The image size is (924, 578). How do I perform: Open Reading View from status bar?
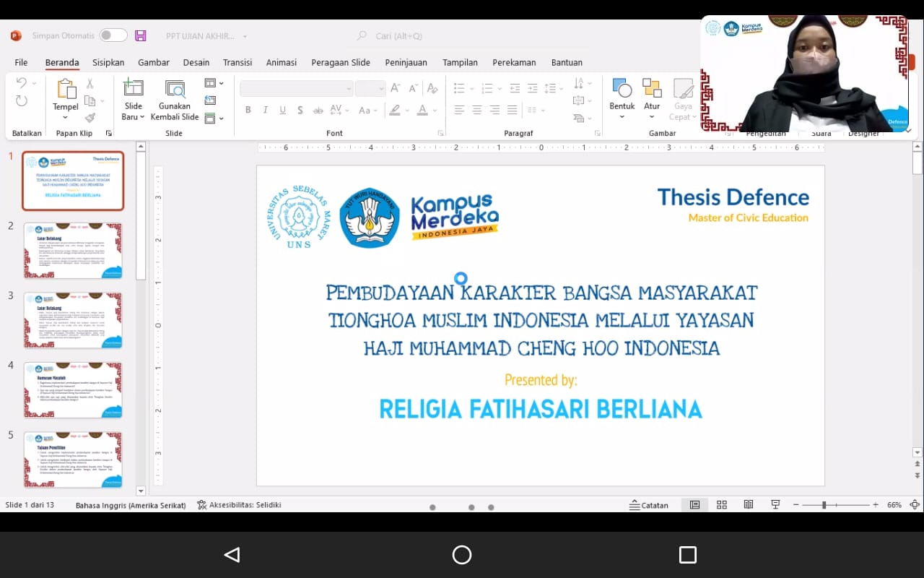click(x=749, y=505)
